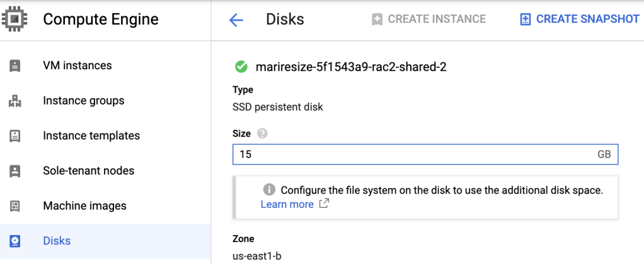Go to Machine images in sidebar
This screenshot has width=644, height=264.
tap(84, 206)
